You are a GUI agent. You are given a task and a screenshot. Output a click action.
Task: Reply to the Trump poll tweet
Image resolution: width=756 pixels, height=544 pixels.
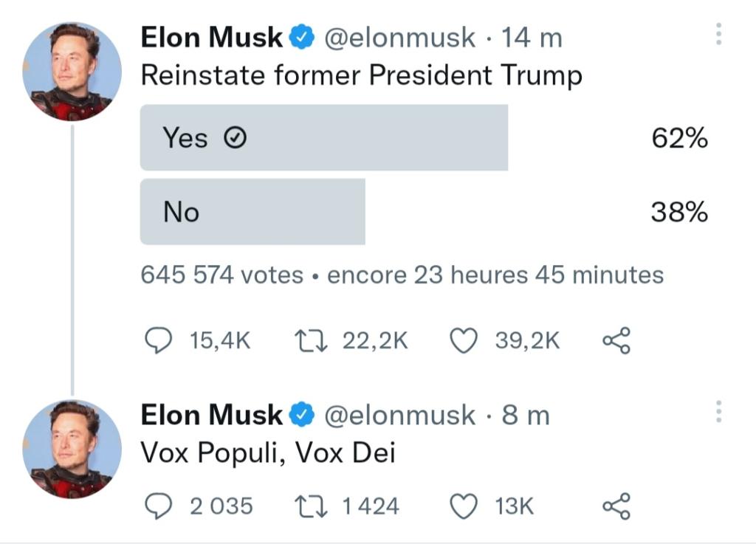[156, 340]
